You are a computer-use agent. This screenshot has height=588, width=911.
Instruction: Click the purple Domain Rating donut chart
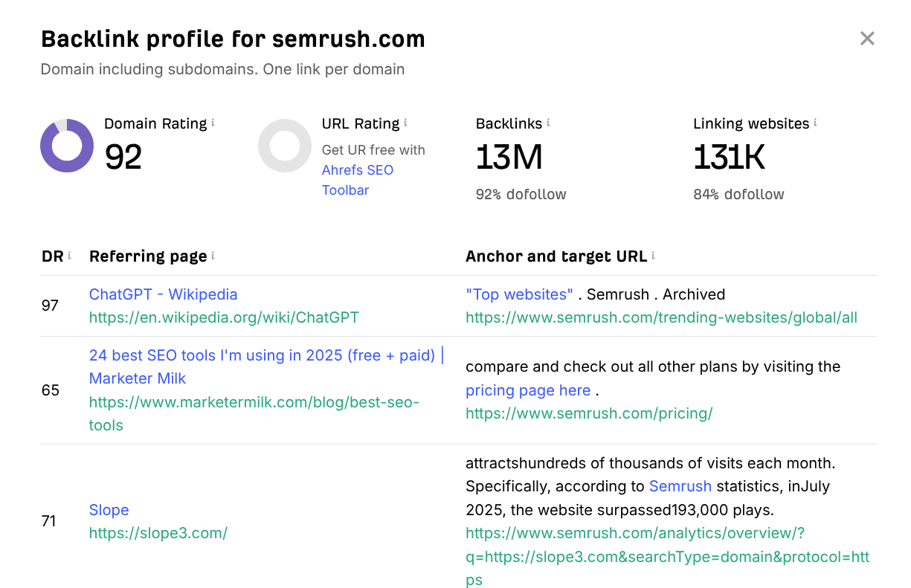click(x=67, y=146)
